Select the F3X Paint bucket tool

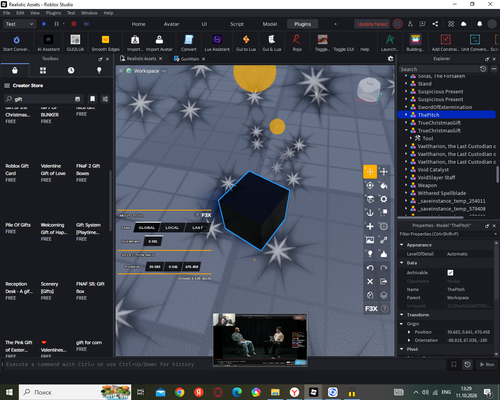pos(384,185)
